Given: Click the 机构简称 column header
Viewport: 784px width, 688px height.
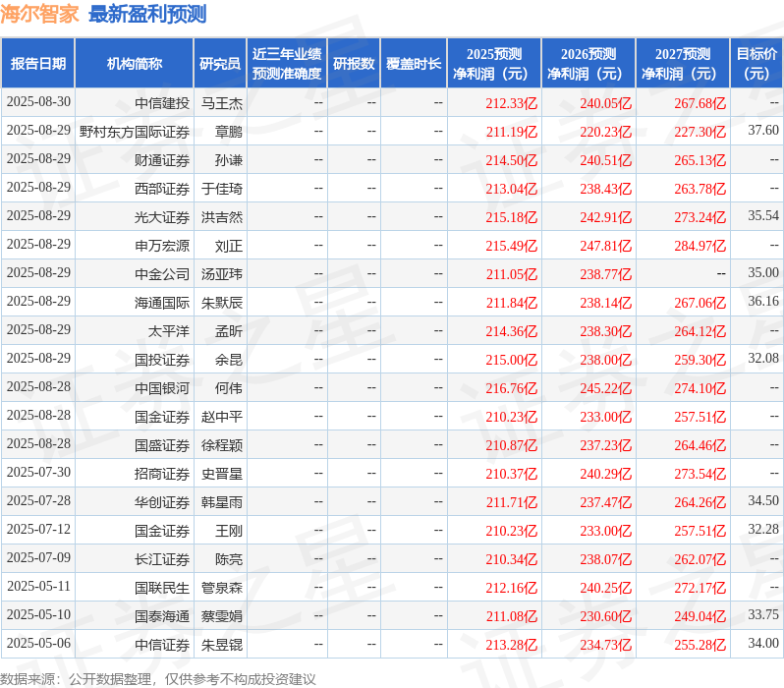Looking at the screenshot, I should click(134, 64).
